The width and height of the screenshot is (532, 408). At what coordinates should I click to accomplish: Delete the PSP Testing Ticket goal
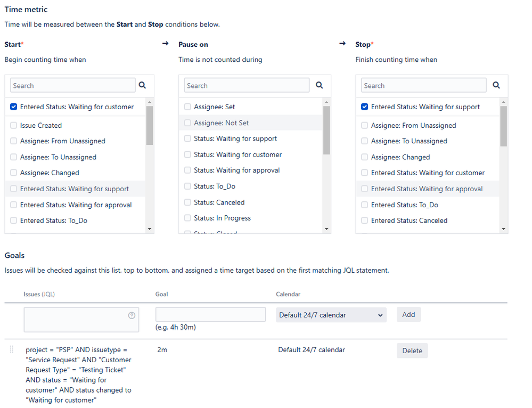tap(412, 350)
